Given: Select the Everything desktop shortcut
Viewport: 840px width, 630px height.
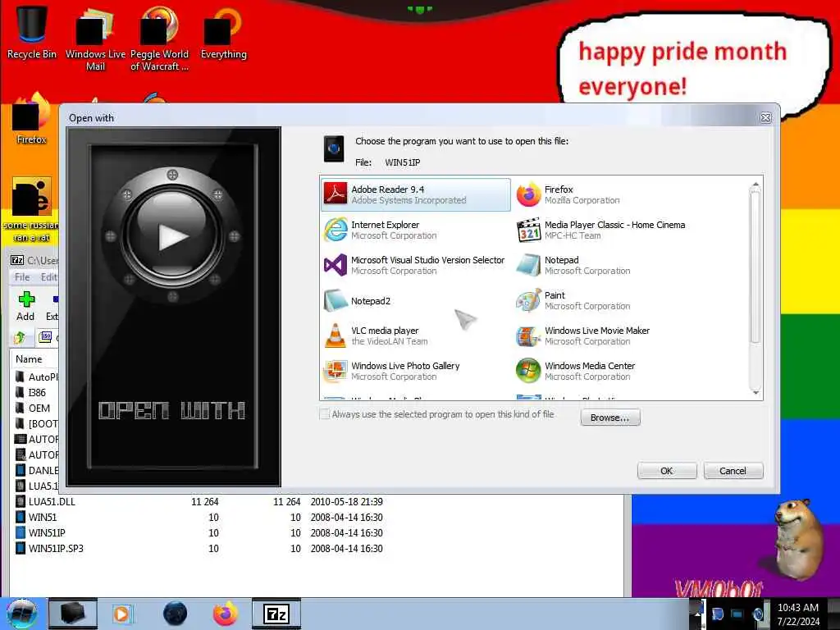Looking at the screenshot, I should click(x=223, y=33).
